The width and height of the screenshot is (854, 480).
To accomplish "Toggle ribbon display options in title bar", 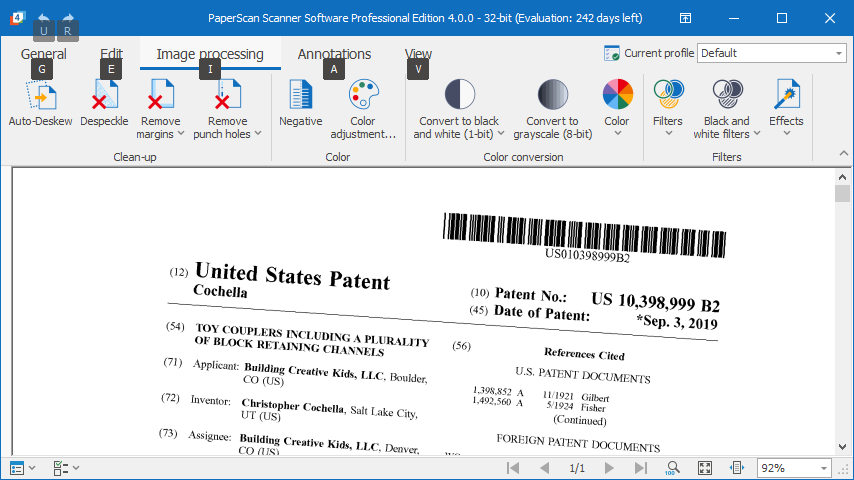I will [x=685, y=18].
